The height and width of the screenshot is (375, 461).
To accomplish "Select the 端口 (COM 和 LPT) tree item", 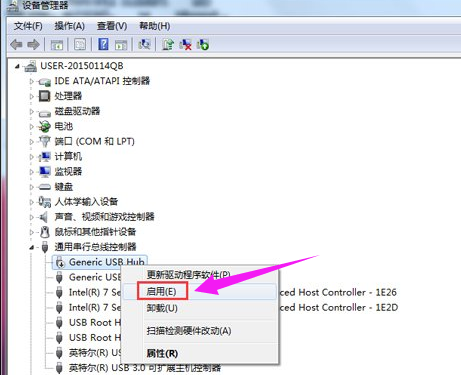I will tap(95, 141).
